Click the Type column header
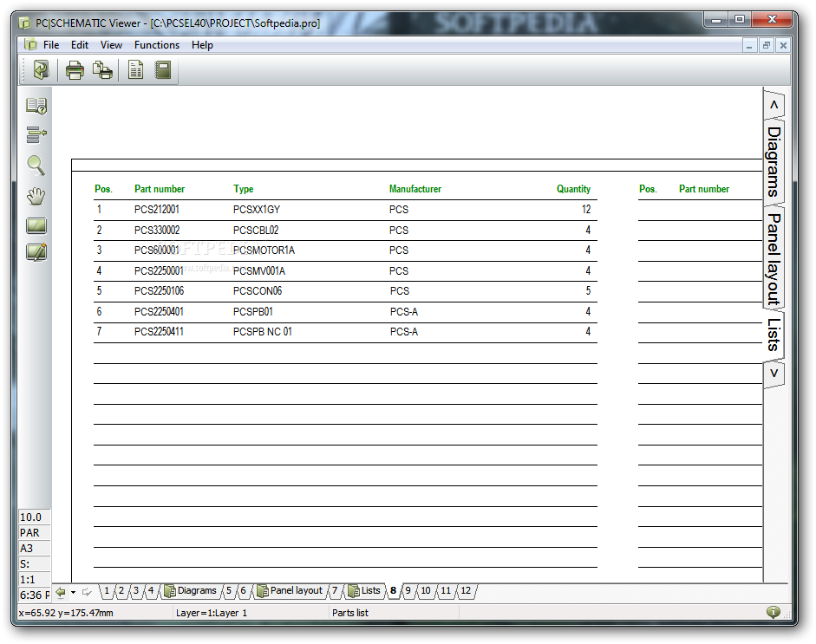 pos(243,189)
